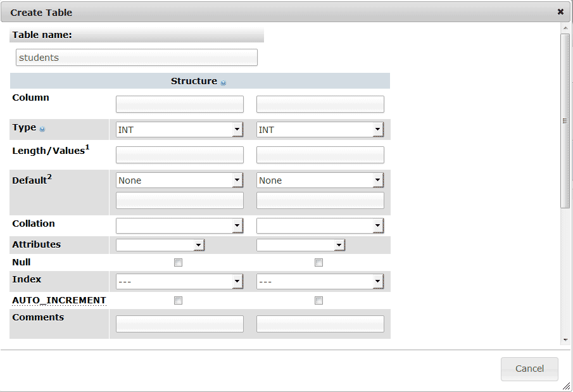The image size is (573, 392).
Task: Open second column Attributes dropdown
Action: 301,244
